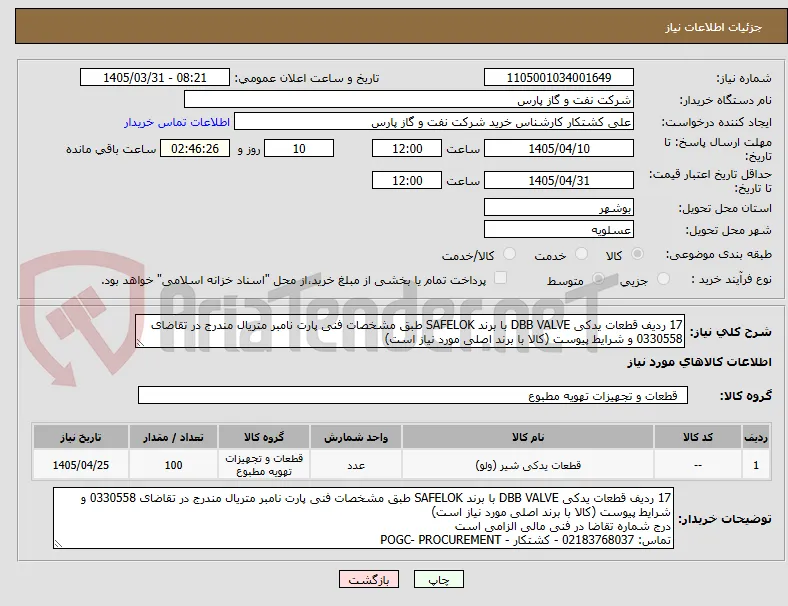Click the label طبقه بندی موضوعی
788x606 pixels.
pos(719,254)
